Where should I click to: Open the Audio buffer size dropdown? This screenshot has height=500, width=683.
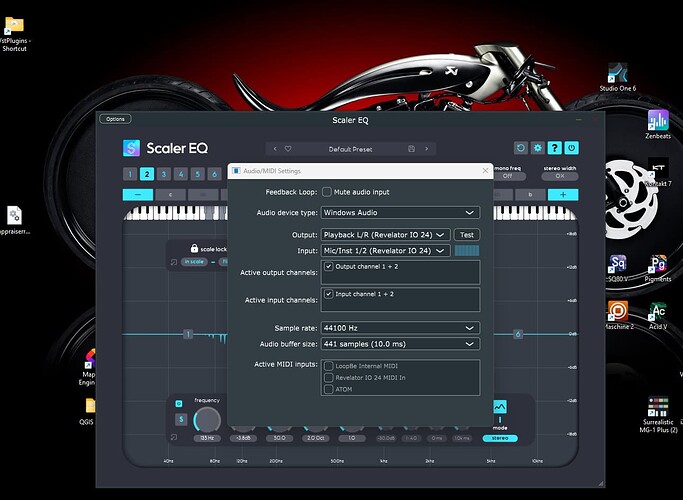pyautogui.click(x=400, y=344)
